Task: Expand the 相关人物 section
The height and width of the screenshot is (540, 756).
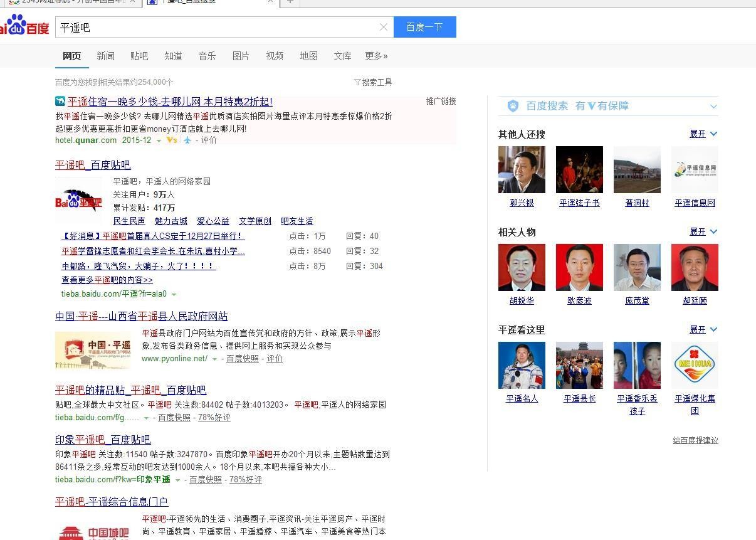Action: (x=703, y=232)
